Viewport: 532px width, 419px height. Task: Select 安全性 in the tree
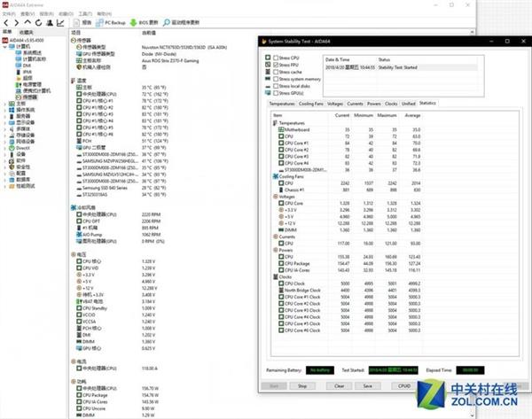coord(20,167)
